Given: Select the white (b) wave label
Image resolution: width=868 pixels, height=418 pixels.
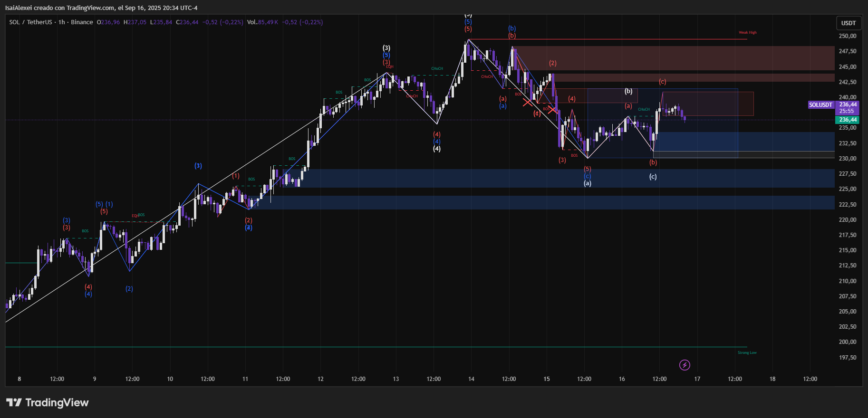Looking at the screenshot, I should pos(628,91).
